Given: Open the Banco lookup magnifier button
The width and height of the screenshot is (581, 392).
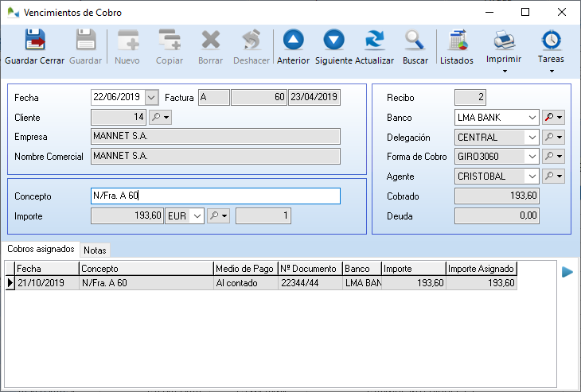Looking at the screenshot, I should (x=552, y=117).
